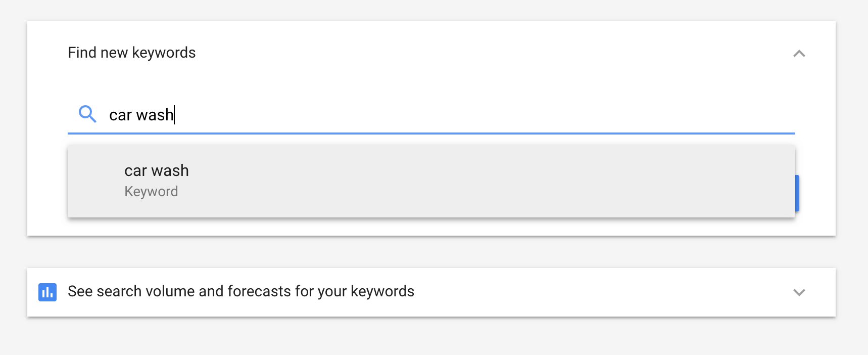
Task: Select the 'car wash' keyword suggestion
Action: (x=157, y=171)
